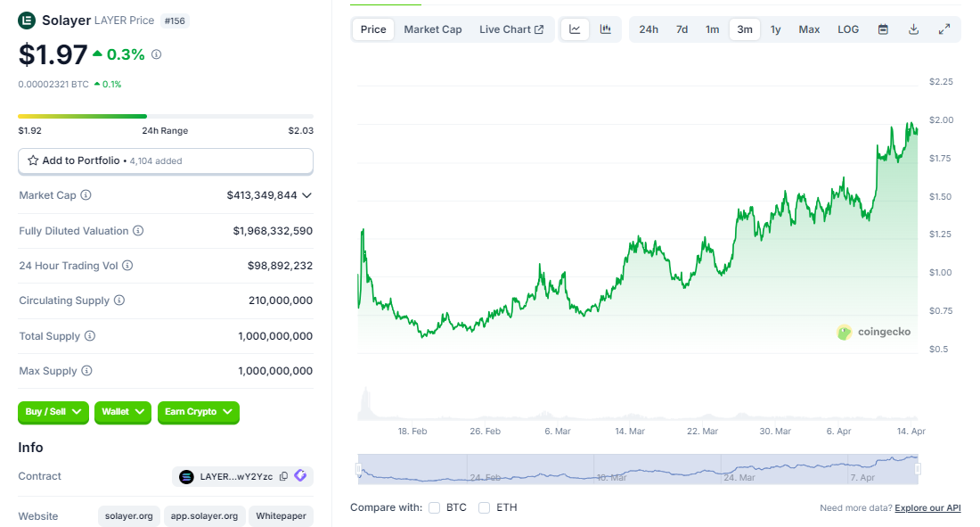Click the 24h Range progress bar

pyautogui.click(x=166, y=116)
